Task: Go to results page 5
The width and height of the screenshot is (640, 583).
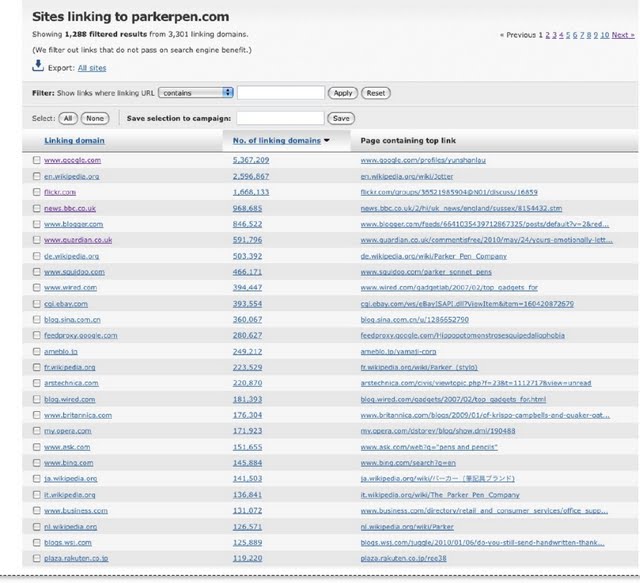Action: (x=568, y=35)
